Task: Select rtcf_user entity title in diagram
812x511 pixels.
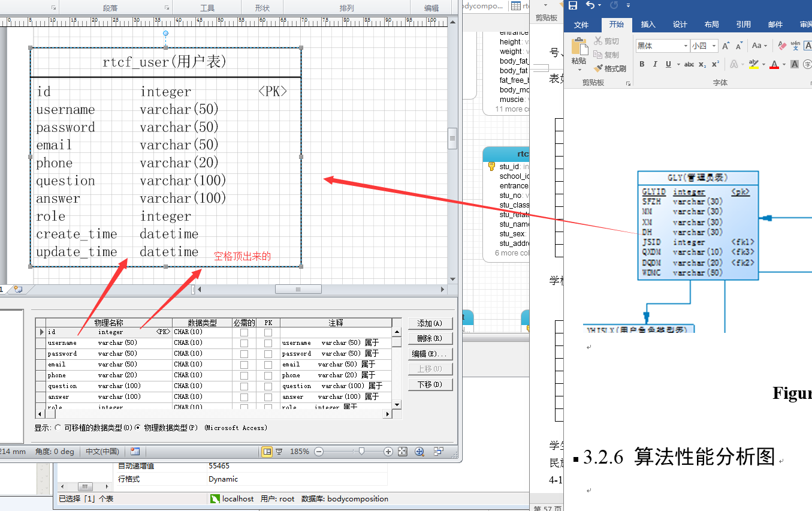Action: point(164,62)
